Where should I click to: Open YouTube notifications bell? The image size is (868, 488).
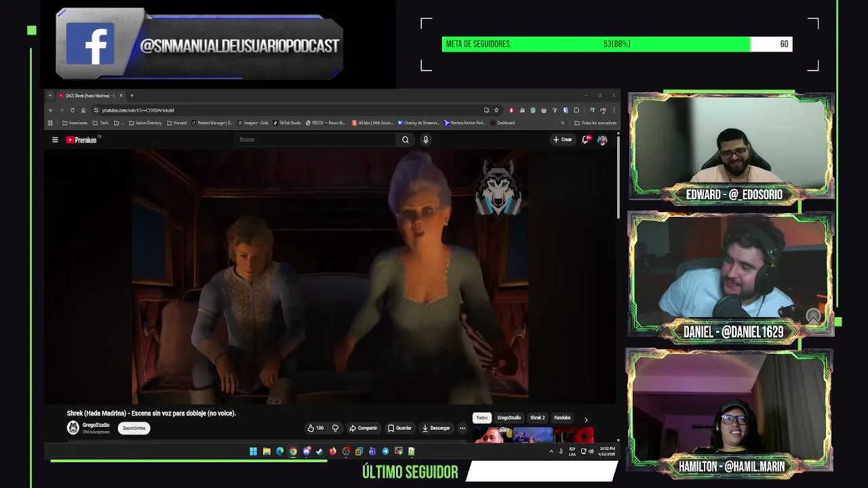(x=585, y=140)
